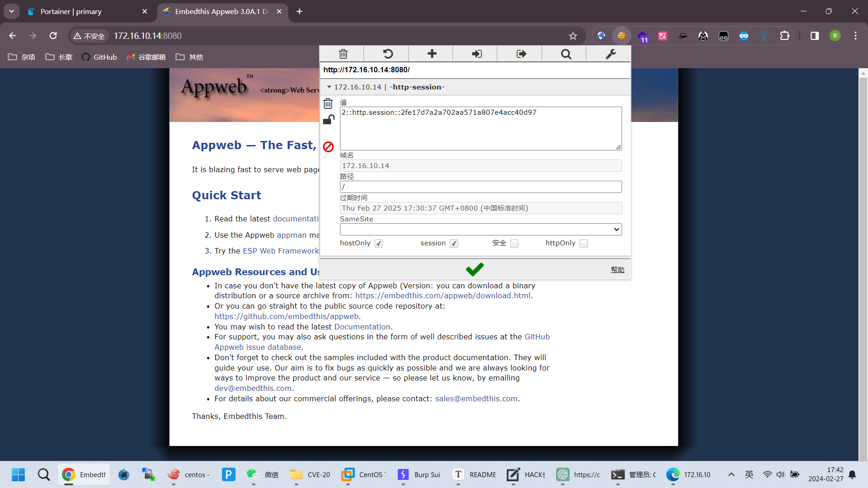Enable the httpOnly checkbox
Viewport: 868px width, 488px height.
click(584, 244)
